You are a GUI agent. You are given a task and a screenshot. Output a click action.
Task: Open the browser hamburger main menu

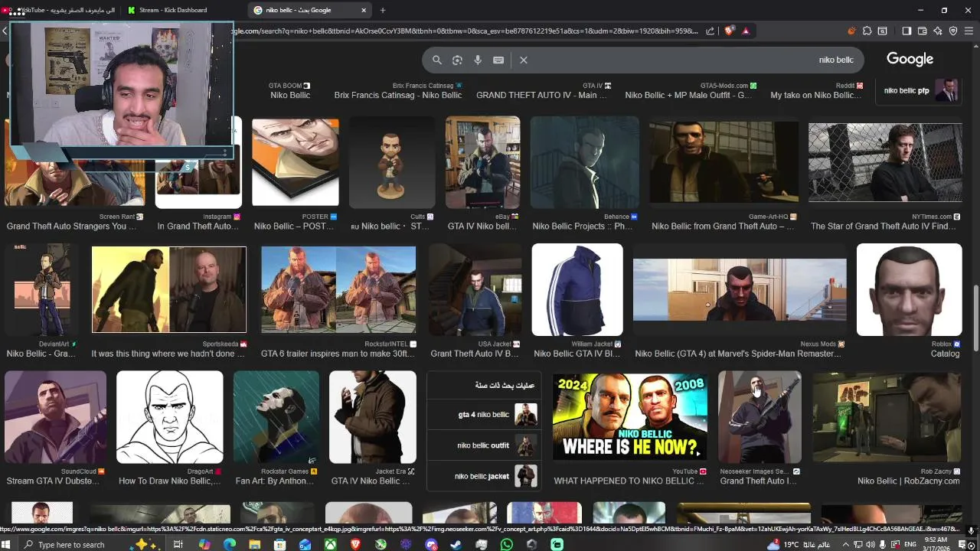[969, 31]
